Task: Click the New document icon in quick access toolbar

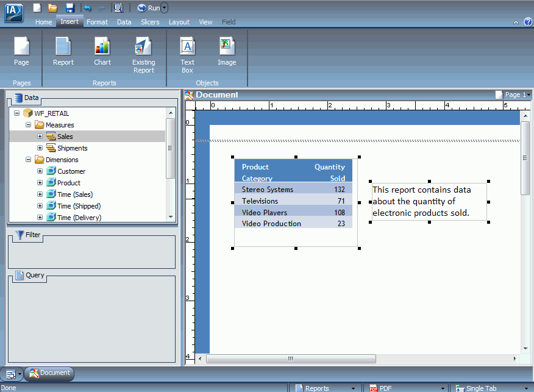Action: pyautogui.click(x=37, y=7)
